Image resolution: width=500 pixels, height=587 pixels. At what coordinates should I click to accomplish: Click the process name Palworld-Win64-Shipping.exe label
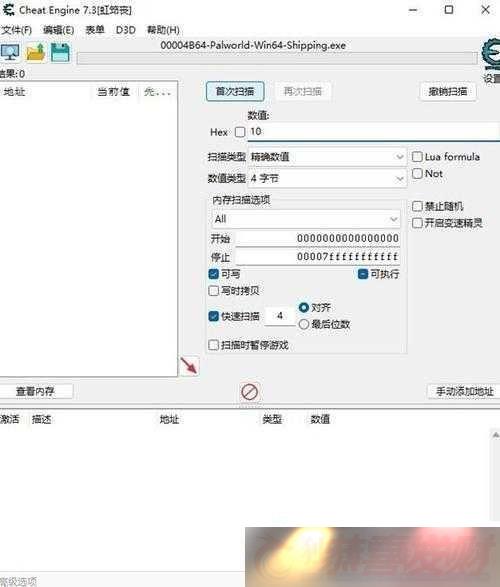tap(253, 45)
